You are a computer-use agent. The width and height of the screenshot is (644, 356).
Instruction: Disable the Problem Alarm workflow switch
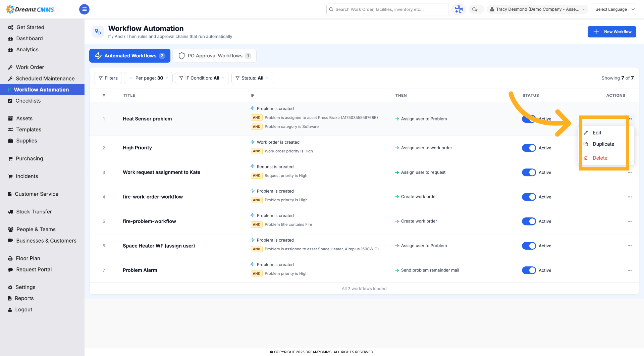pyautogui.click(x=529, y=270)
